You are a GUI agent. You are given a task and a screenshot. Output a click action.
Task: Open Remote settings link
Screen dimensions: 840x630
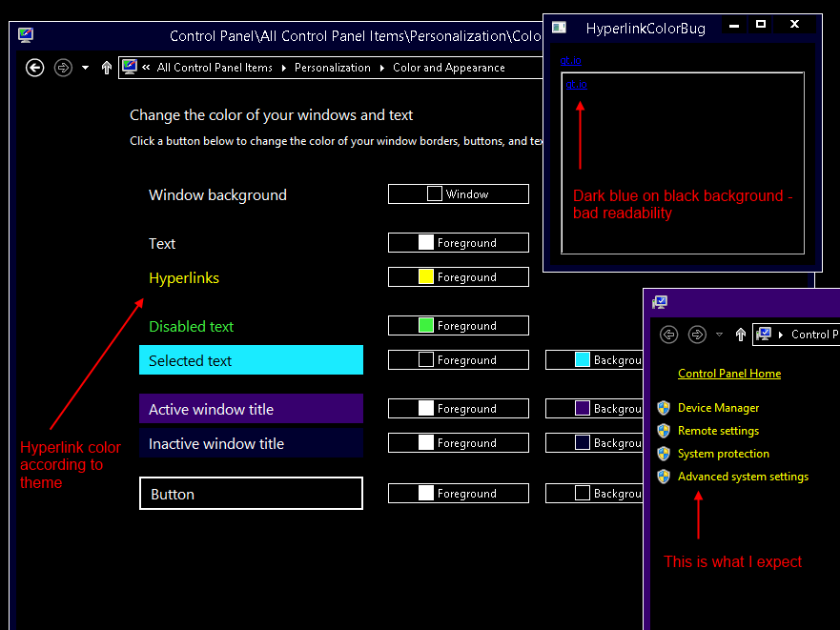tap(718, 431)
